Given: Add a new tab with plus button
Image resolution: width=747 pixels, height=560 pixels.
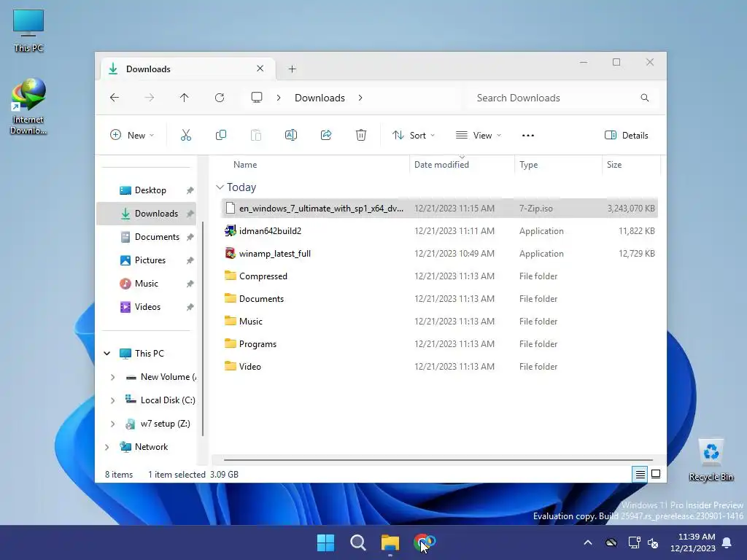Looking at the screenshot, I should point(292,69).
